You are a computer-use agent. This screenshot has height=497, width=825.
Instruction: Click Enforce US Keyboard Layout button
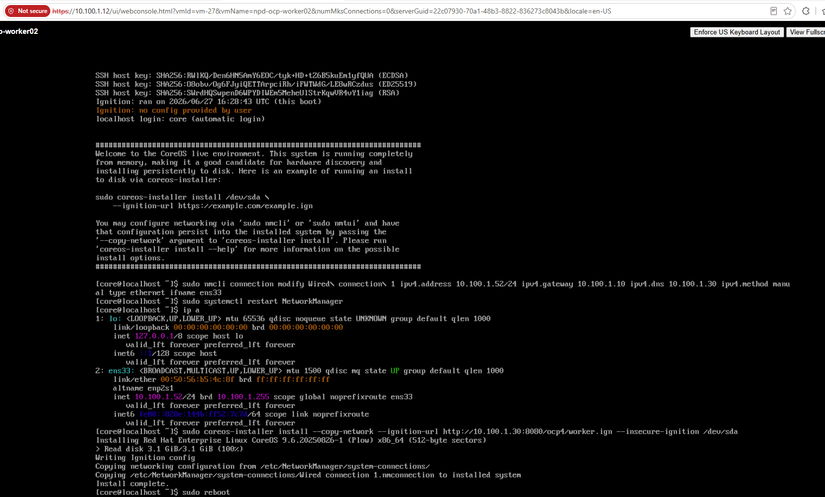(737, 32)
